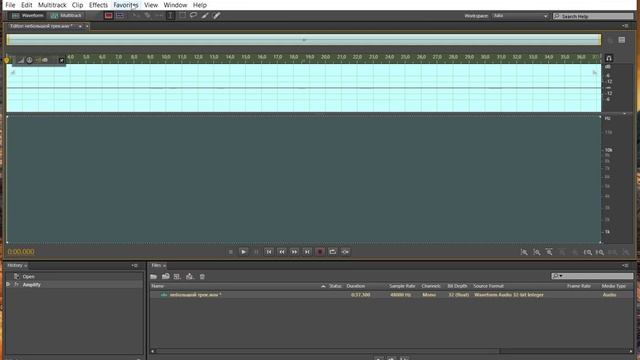Select the Lasso Selection tool
The image size is (640, 360).
coord(193,16)
